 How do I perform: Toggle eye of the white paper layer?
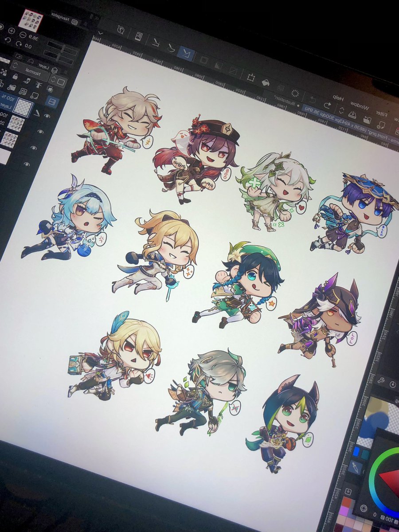(x=27, y=164)
